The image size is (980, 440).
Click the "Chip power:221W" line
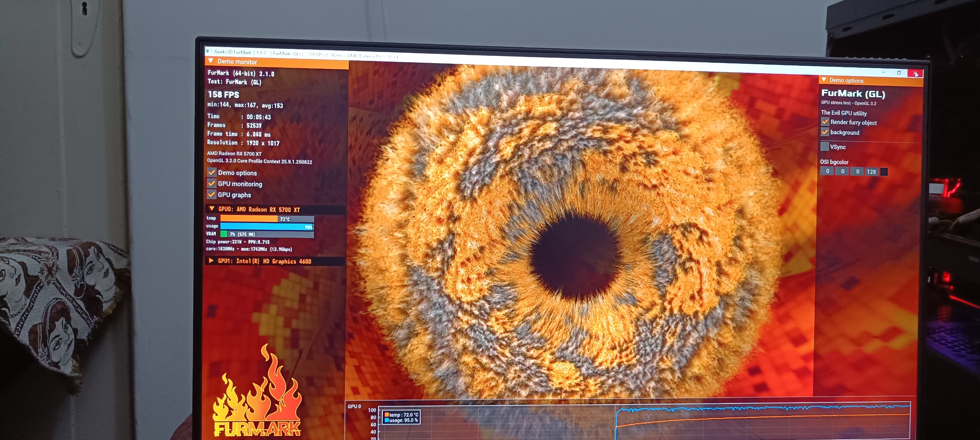pos(238,242)
